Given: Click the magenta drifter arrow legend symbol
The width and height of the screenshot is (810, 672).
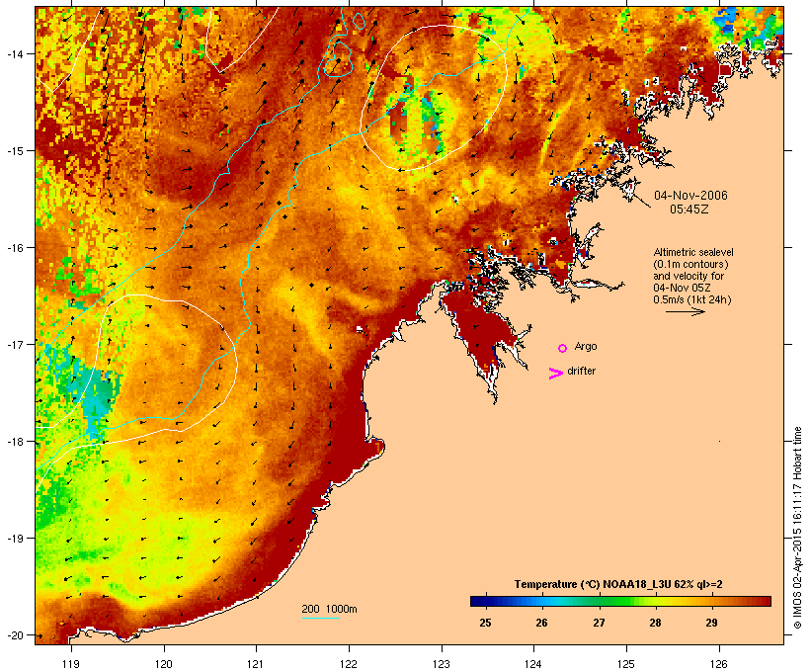Looking at the screenshot, I should 556,374.
